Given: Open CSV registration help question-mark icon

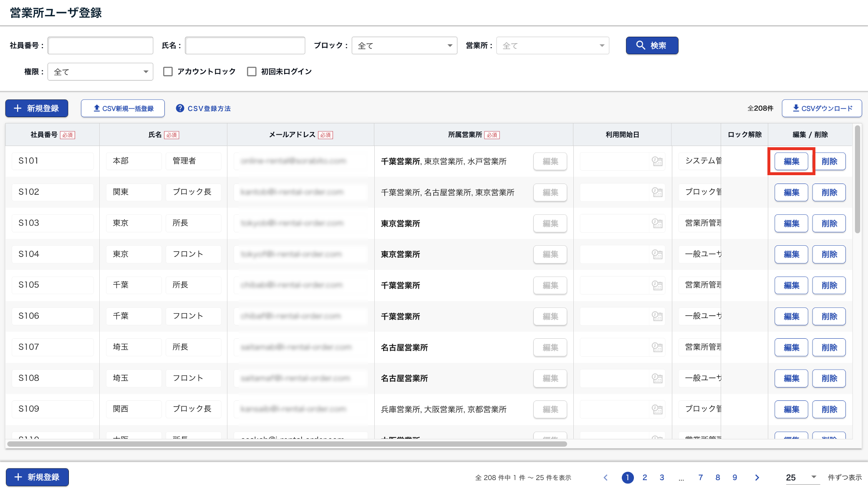Looking at the screenshot, I should tap(180, 108).
